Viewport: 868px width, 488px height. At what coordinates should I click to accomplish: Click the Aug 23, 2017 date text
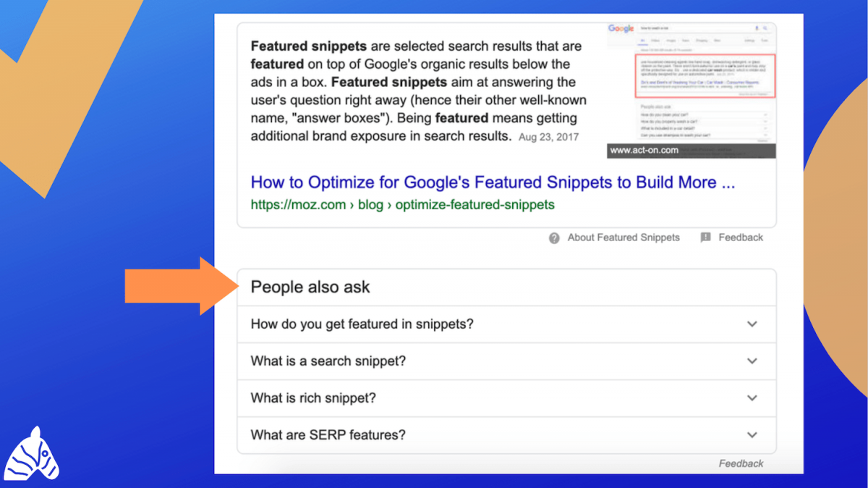coord(548,137)
